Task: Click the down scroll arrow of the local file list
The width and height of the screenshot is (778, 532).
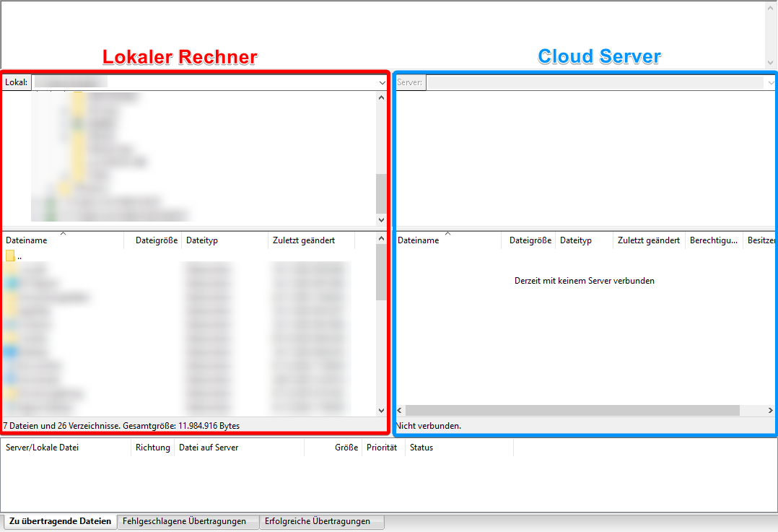Action: click(x=380, y=409)
